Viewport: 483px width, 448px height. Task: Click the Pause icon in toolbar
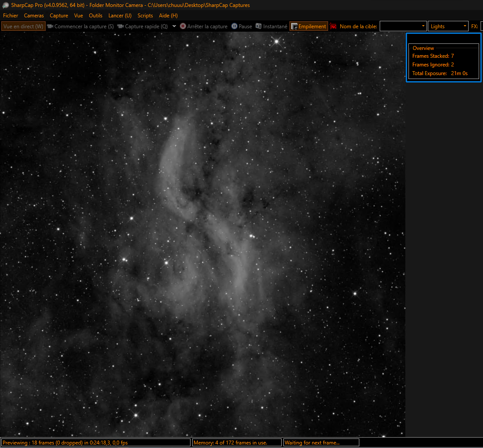pos(234,26)
